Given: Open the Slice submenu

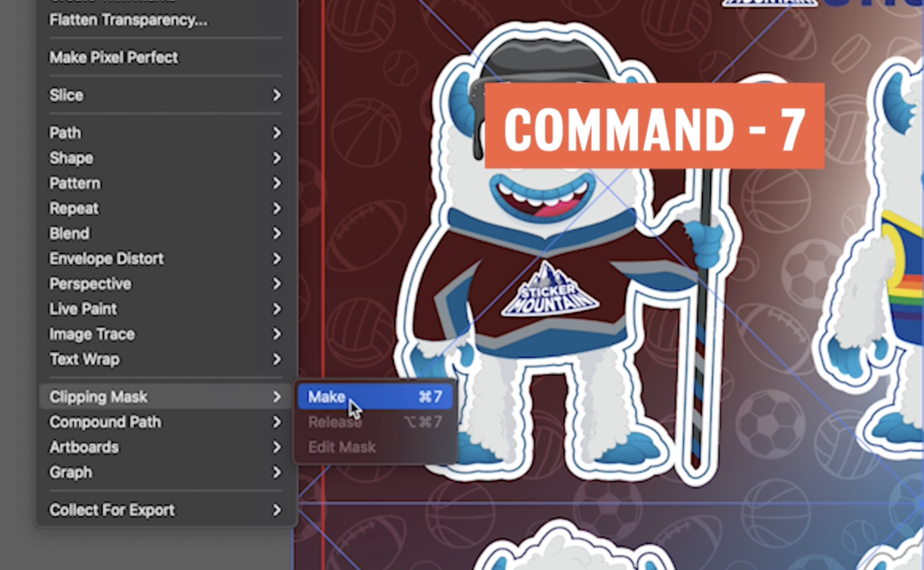Looking at the screenshot, I should point(166,95).
